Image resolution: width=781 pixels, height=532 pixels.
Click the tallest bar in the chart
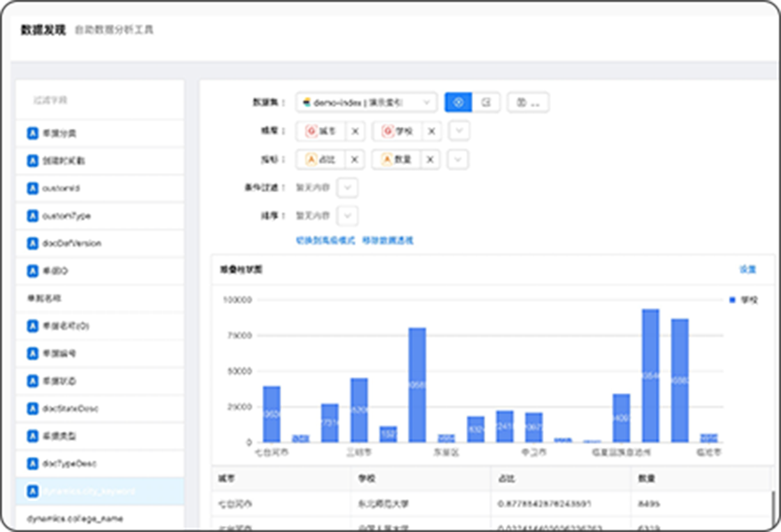pyautogui.click(x=651, y=375)
